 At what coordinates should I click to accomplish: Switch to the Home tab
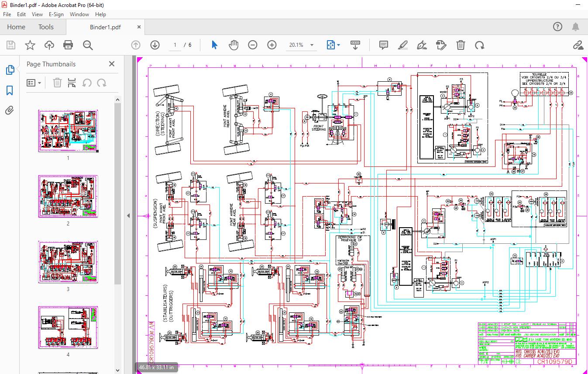tap(16, 27)
